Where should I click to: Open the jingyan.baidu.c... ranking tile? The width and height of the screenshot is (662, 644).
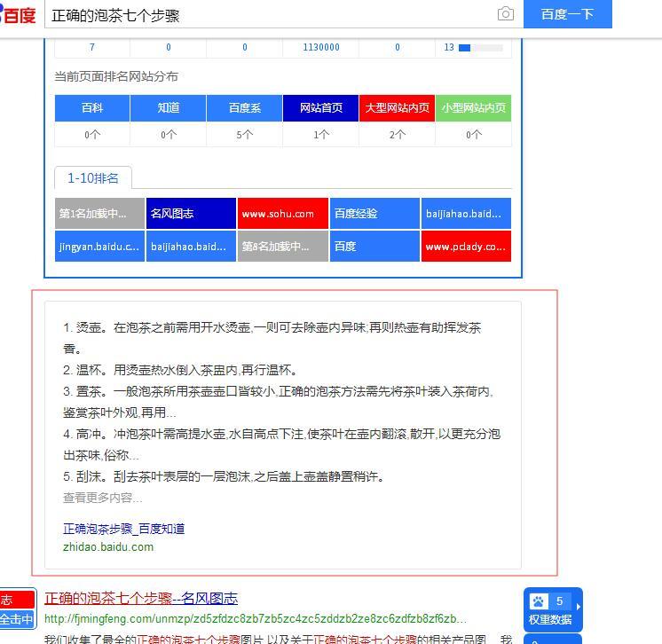99,246
